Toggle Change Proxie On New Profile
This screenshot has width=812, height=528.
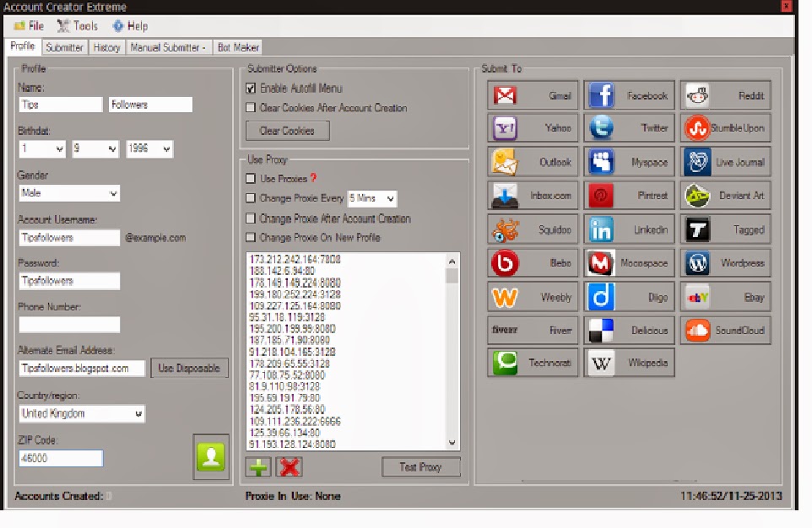click(251, 237)
